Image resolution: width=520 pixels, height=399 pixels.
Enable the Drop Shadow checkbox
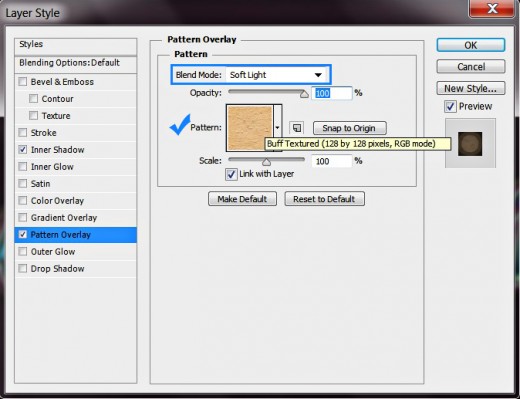[23, 268]
